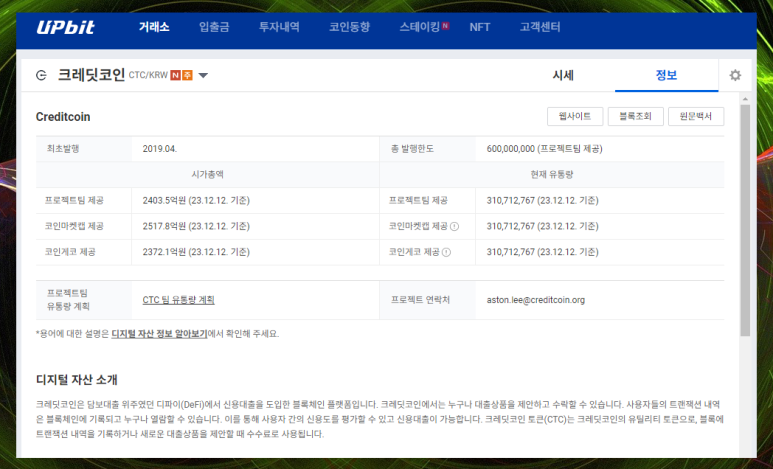This screenshot has width=773, height=469.
Task: Click the N badge on 스테이킹
Action: 445,26
